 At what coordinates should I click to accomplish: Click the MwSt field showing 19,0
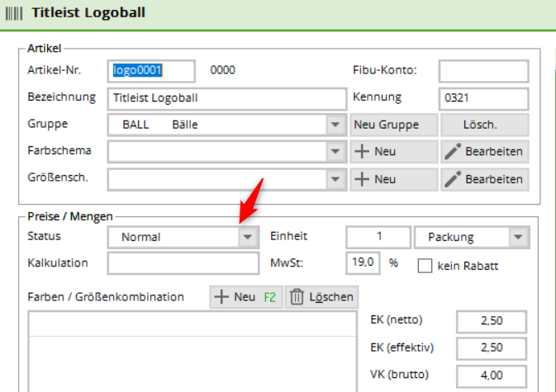(x=363, y=263)
